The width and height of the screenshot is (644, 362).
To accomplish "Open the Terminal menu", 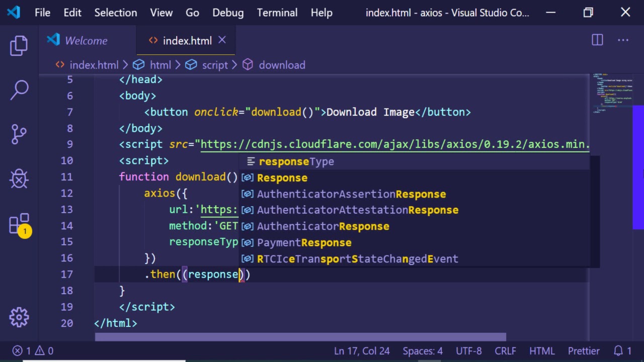I will [277, 13].
